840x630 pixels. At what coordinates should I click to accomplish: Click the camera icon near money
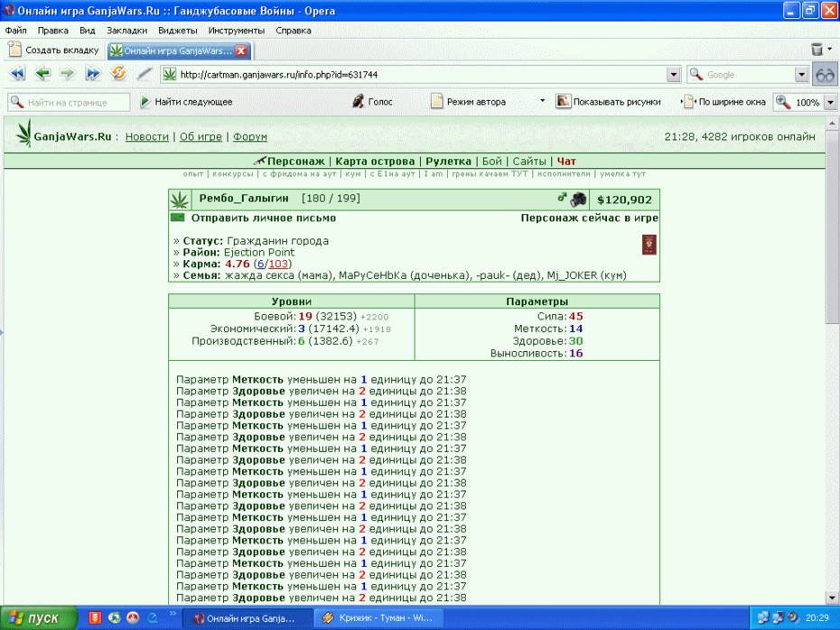(578, 199)
